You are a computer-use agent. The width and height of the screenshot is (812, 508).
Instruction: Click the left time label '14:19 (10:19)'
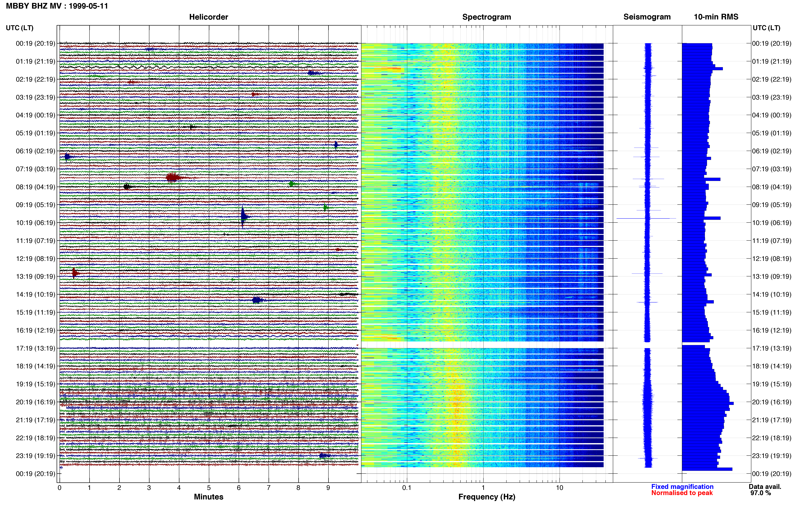click(x=36, y=295)
